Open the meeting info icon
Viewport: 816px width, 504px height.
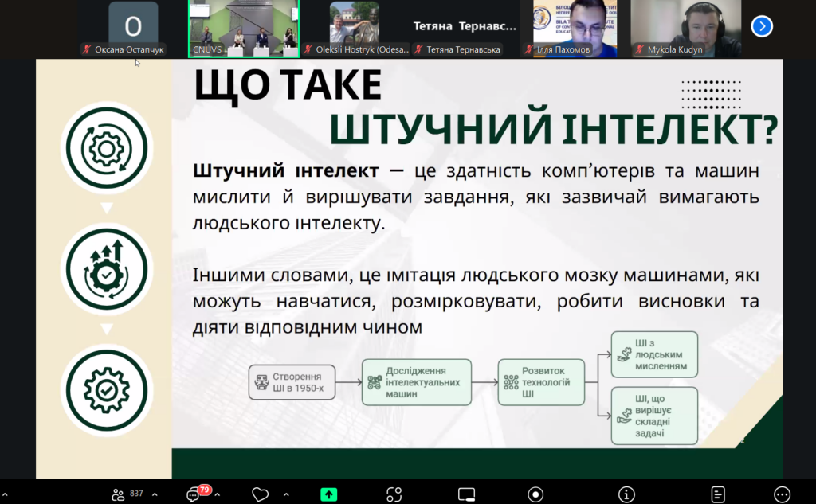coord(627,494)
